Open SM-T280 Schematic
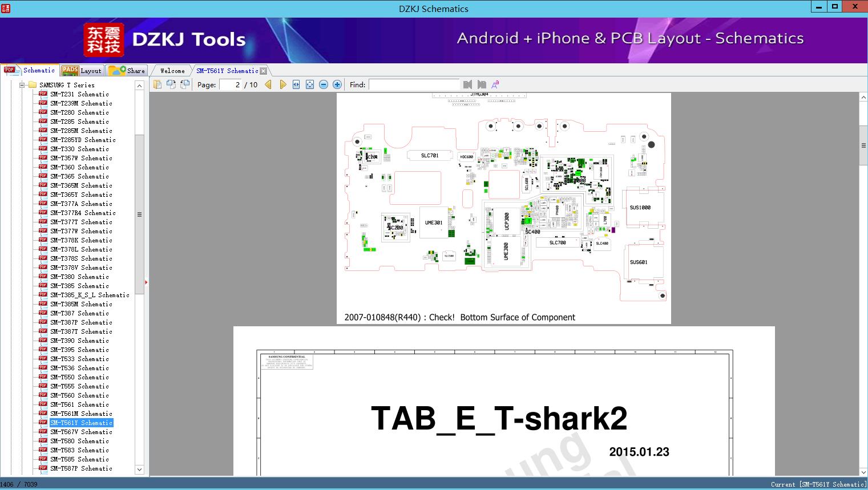Screen dimensions: 868x490 [x=79, y=112]
